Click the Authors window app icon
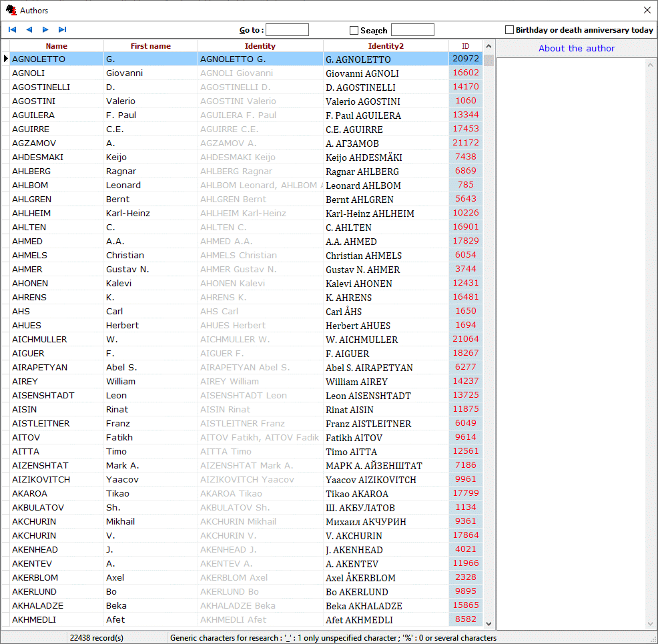Viewport: 658px width, 644px height. pos(11,10)
